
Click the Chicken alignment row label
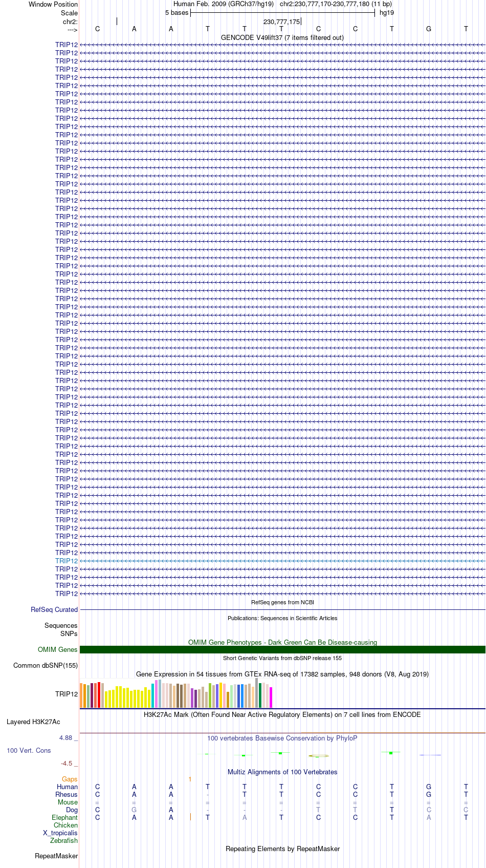65,825
